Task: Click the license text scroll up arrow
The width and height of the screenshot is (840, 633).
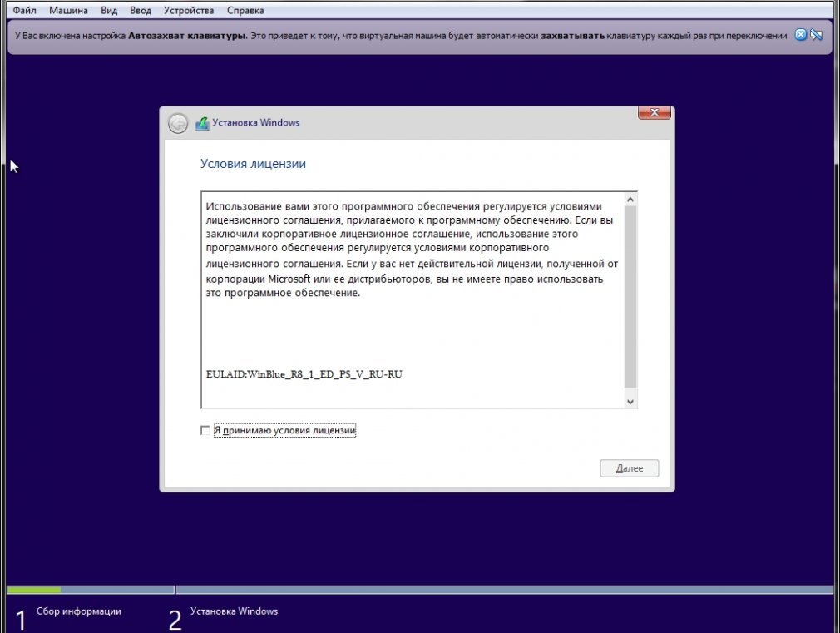Action: 630,200
